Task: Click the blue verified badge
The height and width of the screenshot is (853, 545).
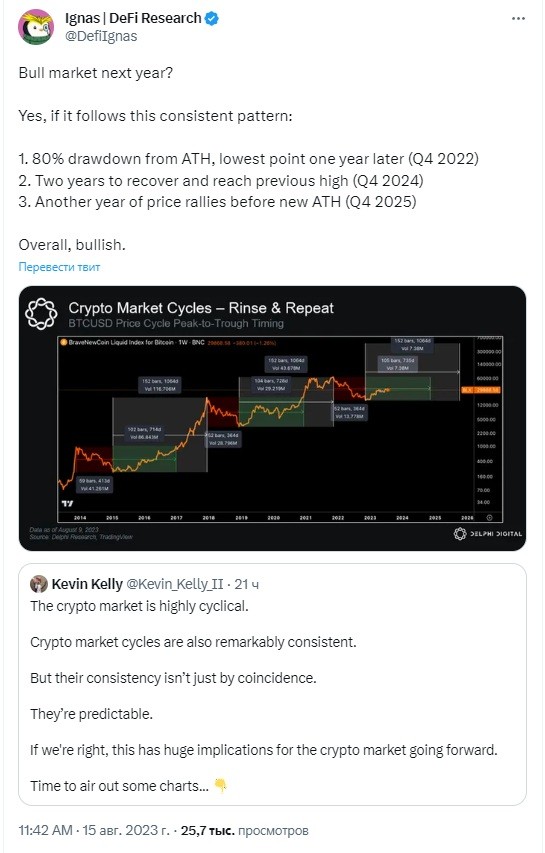Action: coord(212,18)
